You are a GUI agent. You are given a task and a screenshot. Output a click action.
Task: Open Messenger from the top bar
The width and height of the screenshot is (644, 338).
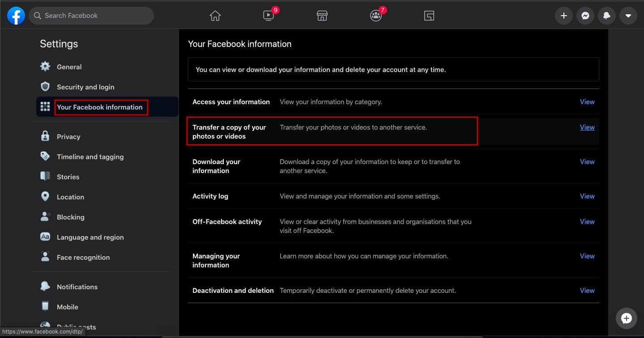pos(585,16)
